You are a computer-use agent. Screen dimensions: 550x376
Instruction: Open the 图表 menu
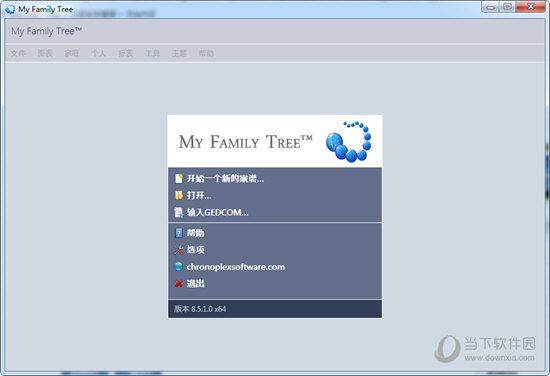45,53
